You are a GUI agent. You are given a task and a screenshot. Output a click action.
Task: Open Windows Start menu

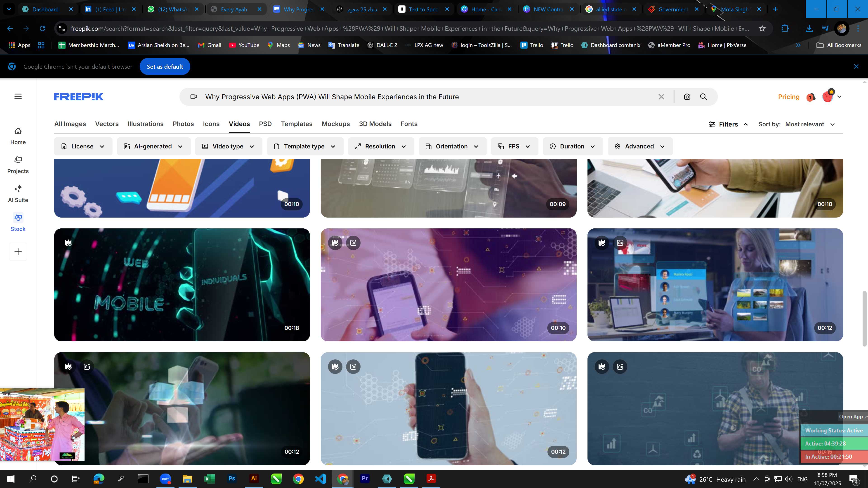11,479
